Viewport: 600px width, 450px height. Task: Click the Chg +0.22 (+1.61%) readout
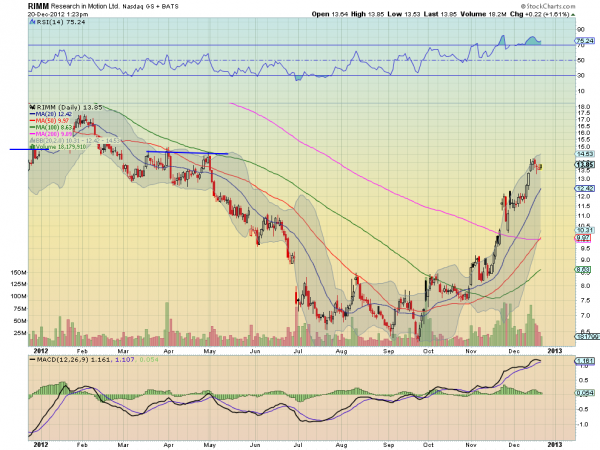point(540,14)
